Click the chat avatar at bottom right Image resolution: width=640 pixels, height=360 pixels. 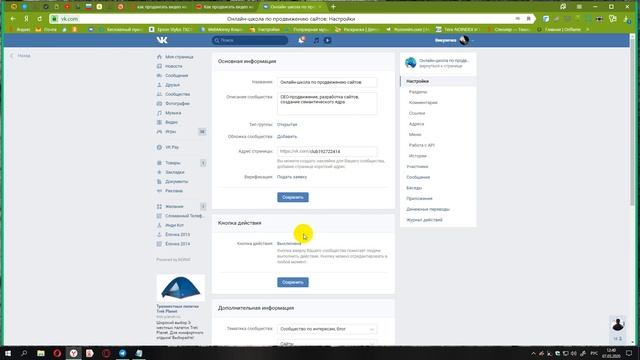(x=618, y=324)
